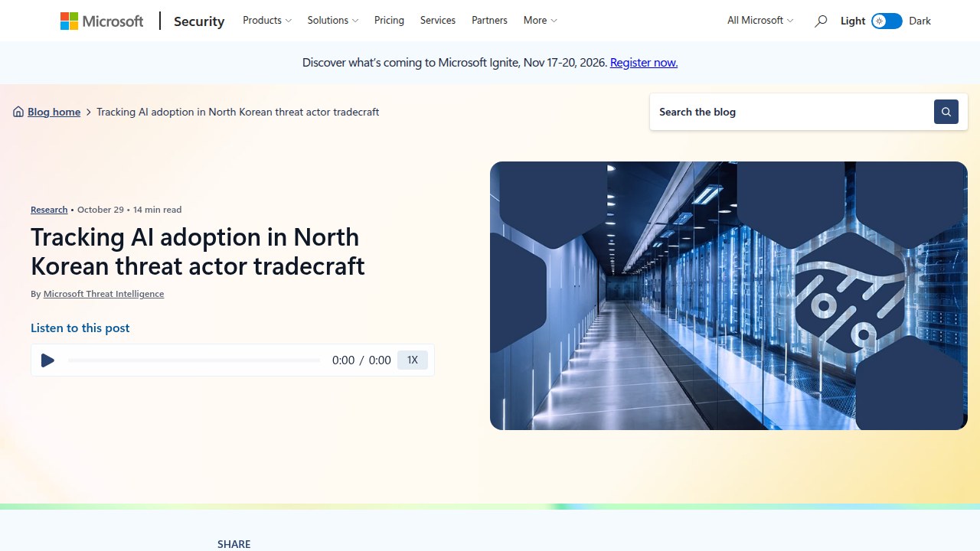Screen dimensions: 980x551
Task: Click the Listen to this post heading
Action: (x=80, y=328)
